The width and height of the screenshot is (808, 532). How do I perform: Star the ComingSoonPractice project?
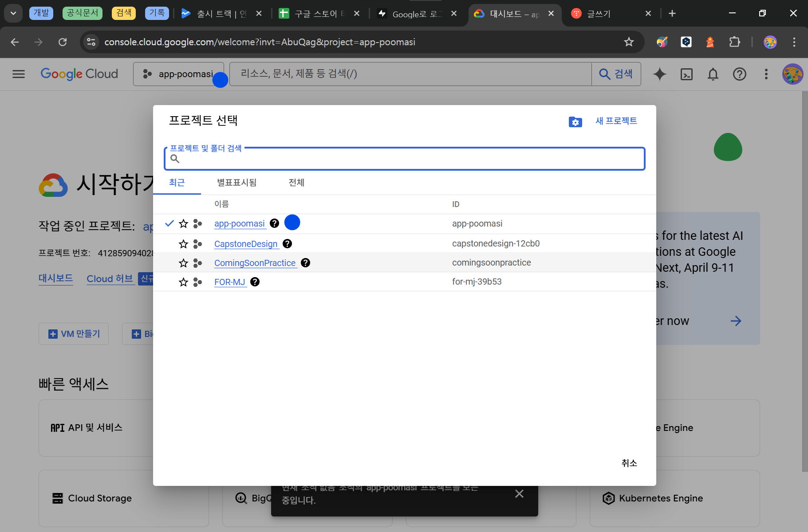click(183, 263)
